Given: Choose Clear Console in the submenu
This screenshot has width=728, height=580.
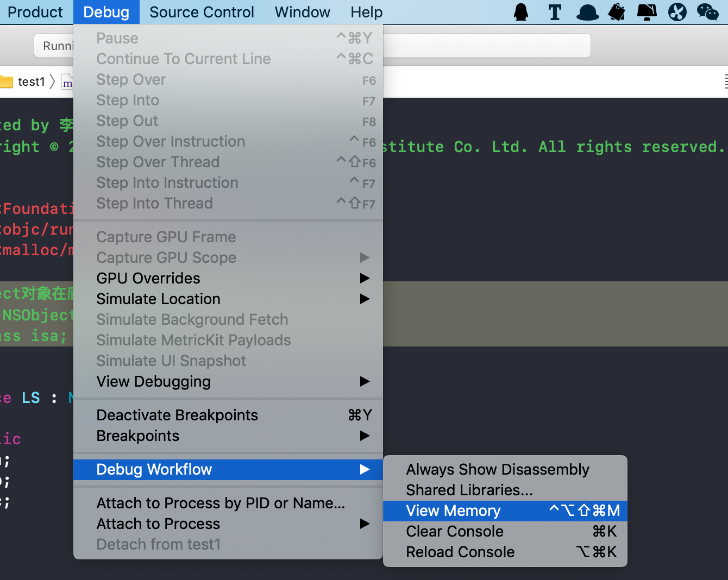Looking at the screenshot, I should (505, 531).
